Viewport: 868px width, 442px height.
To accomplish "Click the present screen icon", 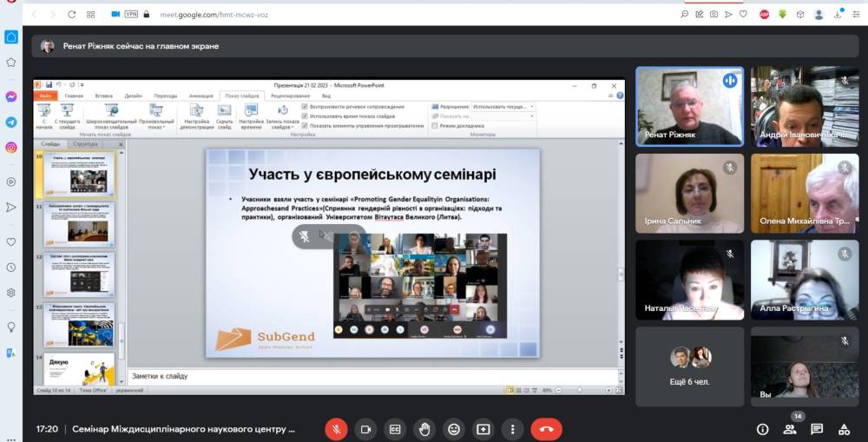I will click(483, 429).
